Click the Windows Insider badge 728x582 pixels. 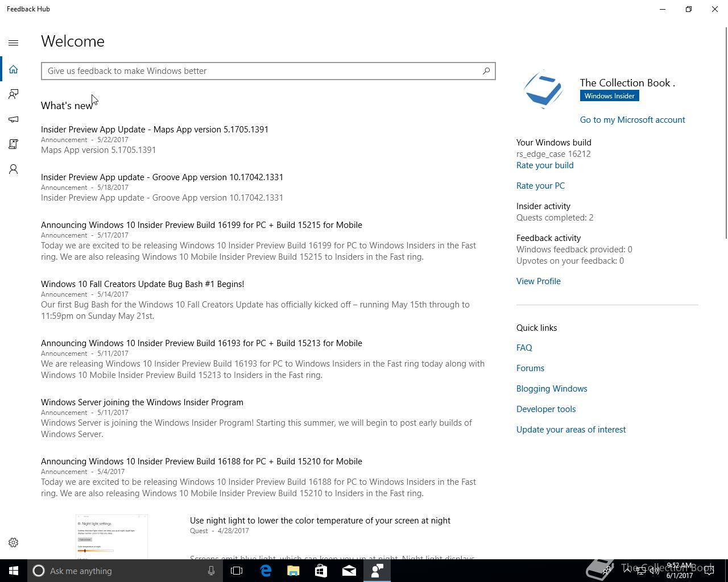pos(609,96)
